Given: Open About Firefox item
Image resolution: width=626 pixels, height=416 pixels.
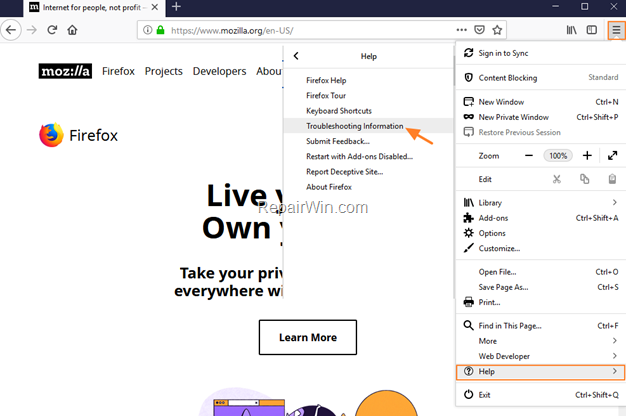Looking at the screenshot, I should click(x=368, y=187).
